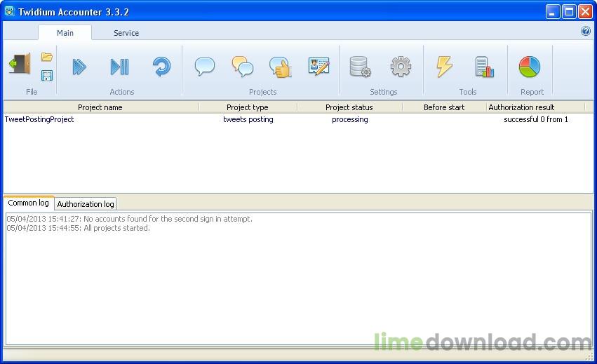Open project via the folder icon

click(x=47, y=57)
